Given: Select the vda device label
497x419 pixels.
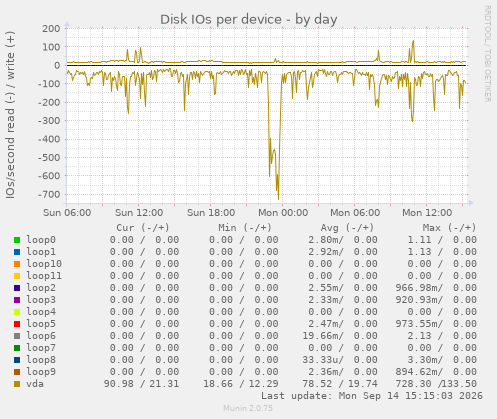Looking at the screenshot, I should 35,384.
